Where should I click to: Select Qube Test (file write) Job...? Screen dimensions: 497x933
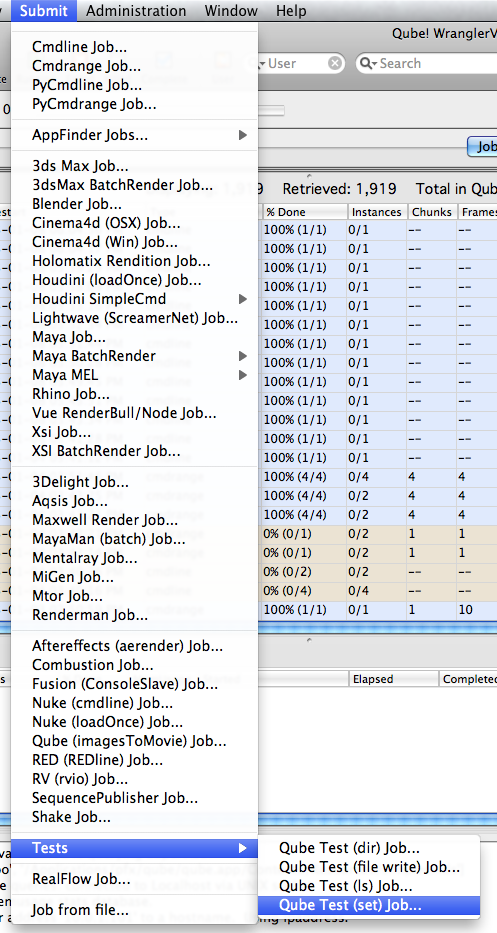368,867
